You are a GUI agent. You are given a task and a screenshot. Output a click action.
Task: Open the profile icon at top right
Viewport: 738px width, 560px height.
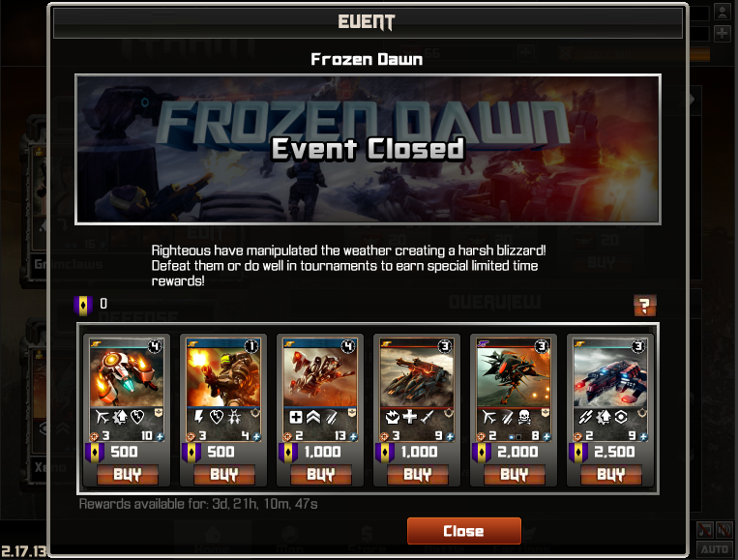(723, 12)
